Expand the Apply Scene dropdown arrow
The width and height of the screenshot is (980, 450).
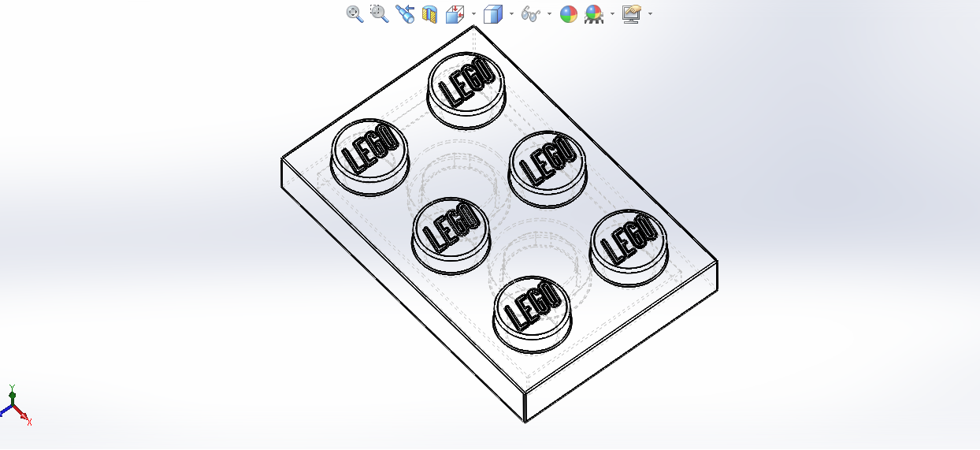click(612, 13)
